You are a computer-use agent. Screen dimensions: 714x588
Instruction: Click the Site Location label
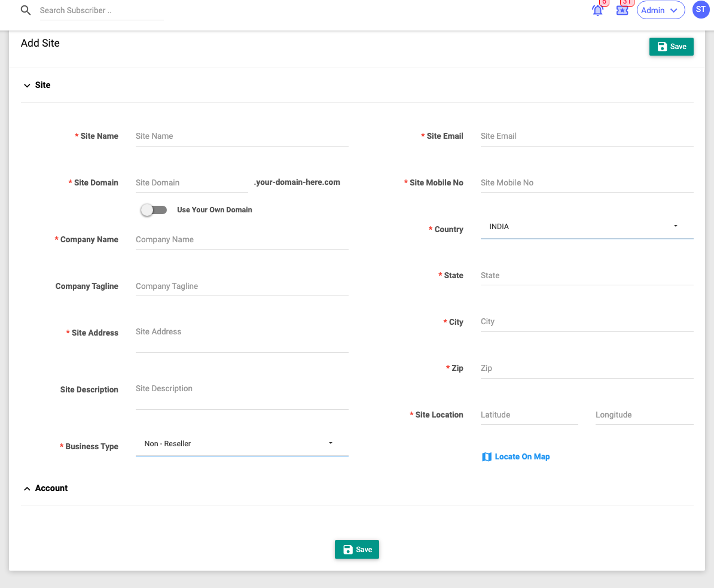coord(439,415)
